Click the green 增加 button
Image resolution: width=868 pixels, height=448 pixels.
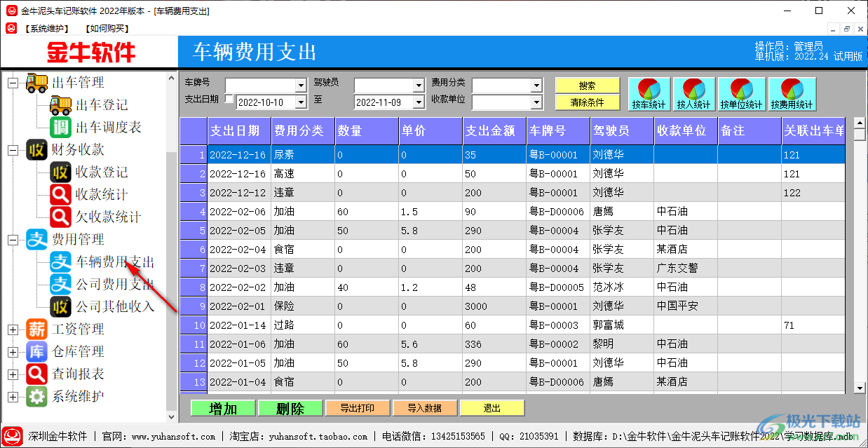click(x=223, y=408)
